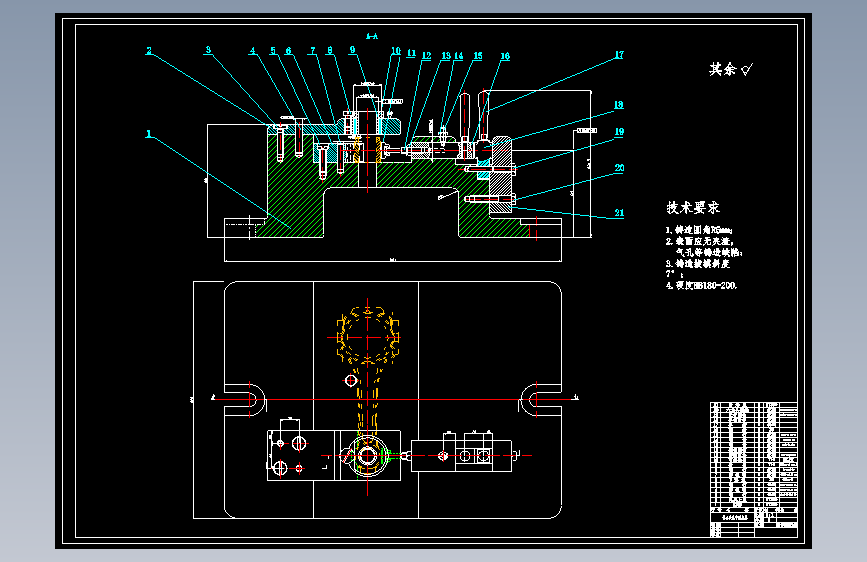Click part callout number 7
This screenshot has height=562, width=867.
[x=313, y=50]
